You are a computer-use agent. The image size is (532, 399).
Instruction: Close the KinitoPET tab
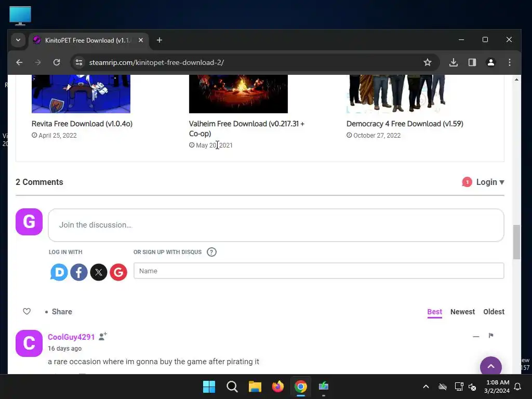tap(141, 40)
